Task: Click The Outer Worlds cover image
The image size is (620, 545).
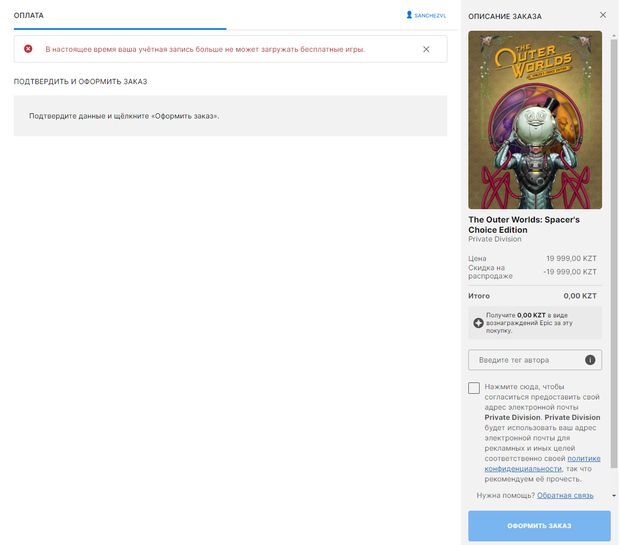Action: click(535, 119)
